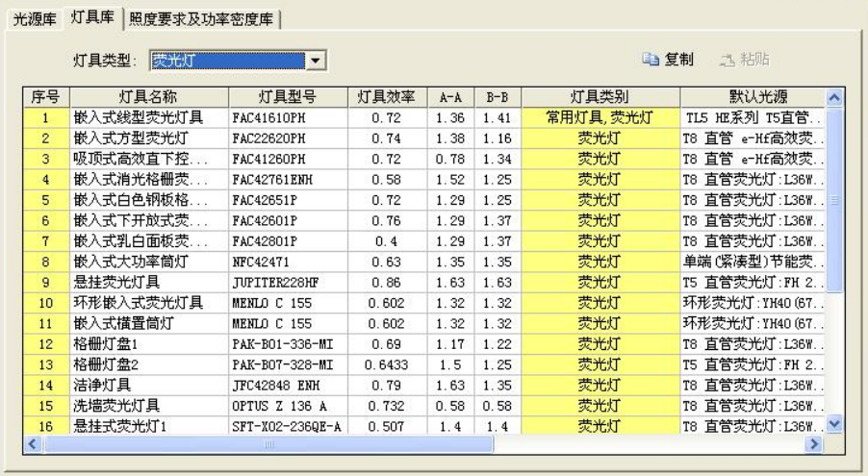This screenshot has height=476, width=868.
Task: Sort by the 灯具名称 column header
Action: point(149,97)
